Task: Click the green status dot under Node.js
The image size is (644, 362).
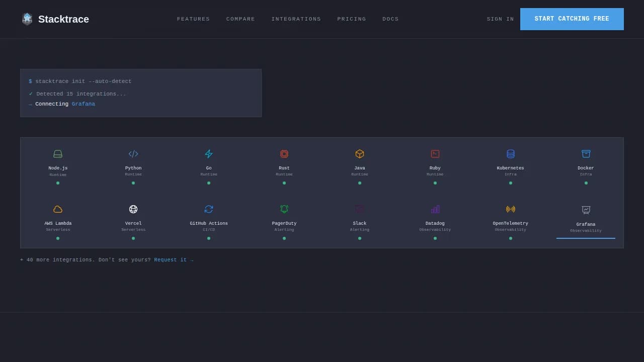Action: point(58,183)
